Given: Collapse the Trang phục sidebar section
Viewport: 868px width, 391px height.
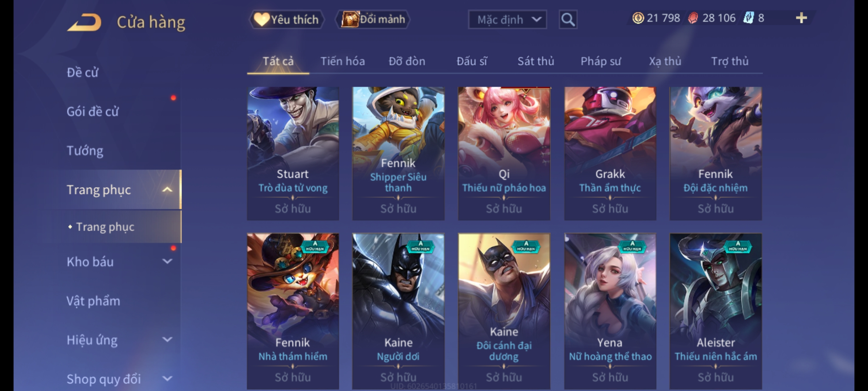Looking at the screenshot, I should click(167, 189).
